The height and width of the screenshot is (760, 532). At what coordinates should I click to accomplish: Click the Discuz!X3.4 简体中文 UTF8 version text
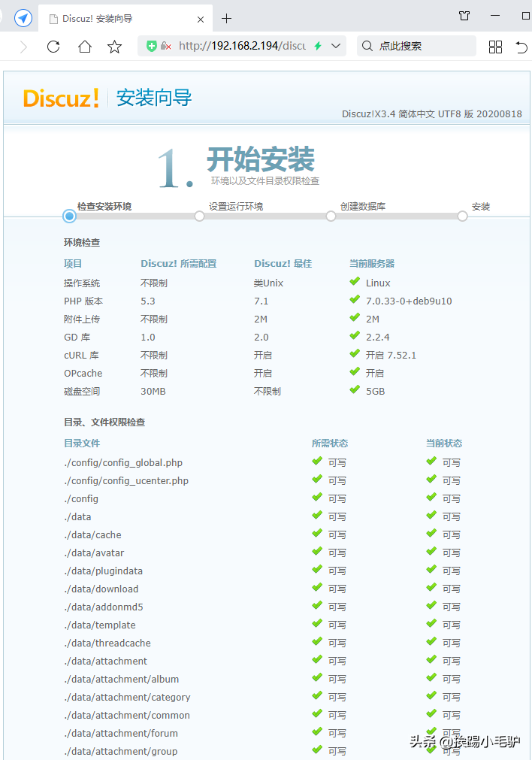432,114
